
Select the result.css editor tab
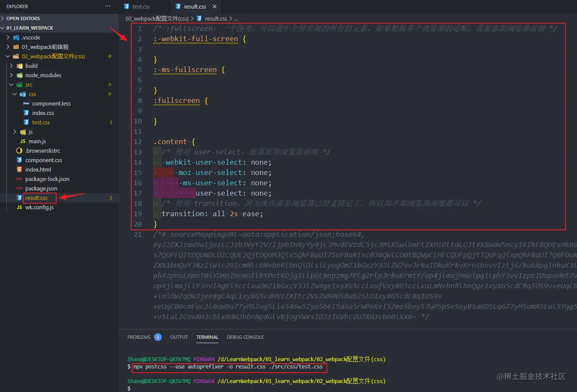coord(195,6)
